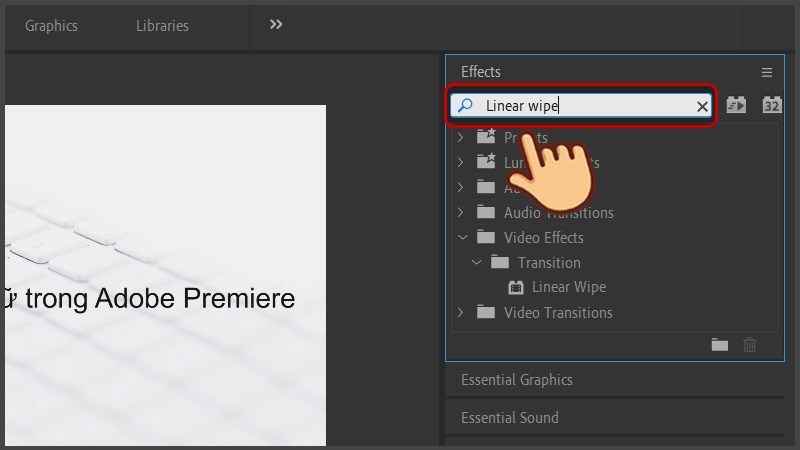
Task: Show more workspaces with double chevron
Action: coord(276,25)
